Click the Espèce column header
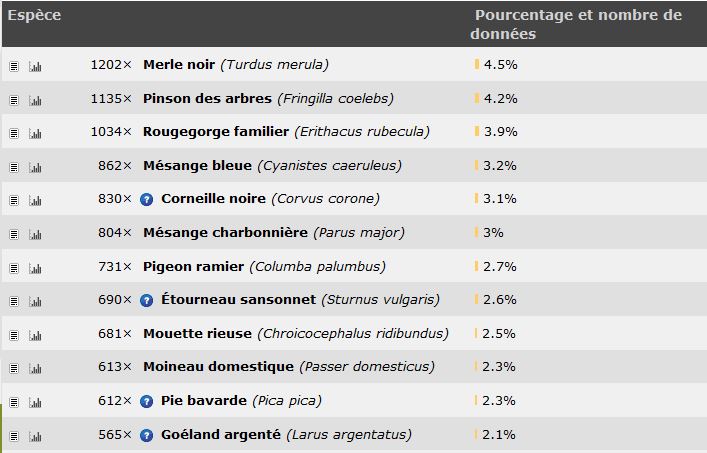The width and height of the screenshot is (707, 453). click(x=34, y=15)
